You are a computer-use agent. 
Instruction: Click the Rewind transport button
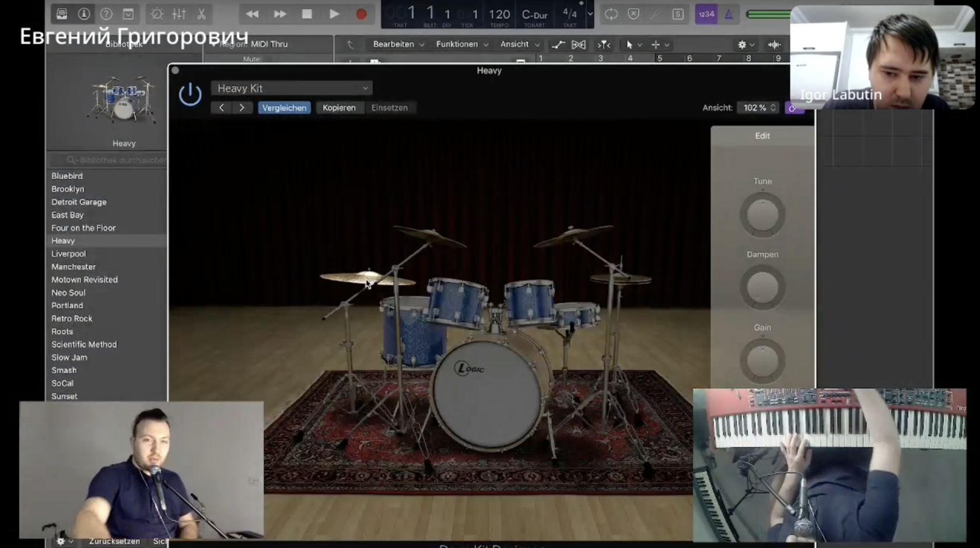click(x=252, y=13)
